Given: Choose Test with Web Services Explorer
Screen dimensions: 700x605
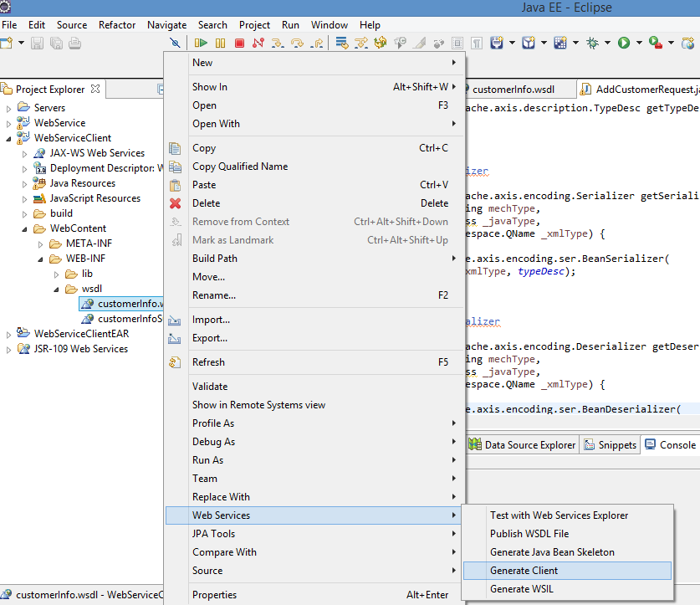Looking at the screenshot, I should tap(567, 515).
